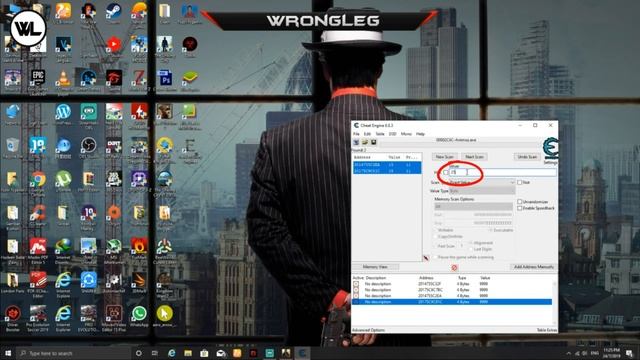Open Microsoft Edge from the taskbar

(171, 353)
